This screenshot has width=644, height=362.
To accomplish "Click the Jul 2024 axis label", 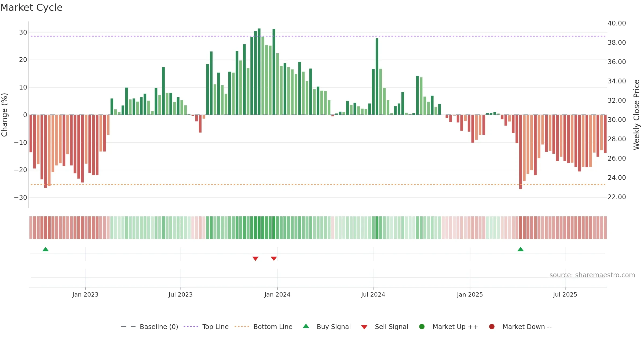I will click(x=373, y=295).
